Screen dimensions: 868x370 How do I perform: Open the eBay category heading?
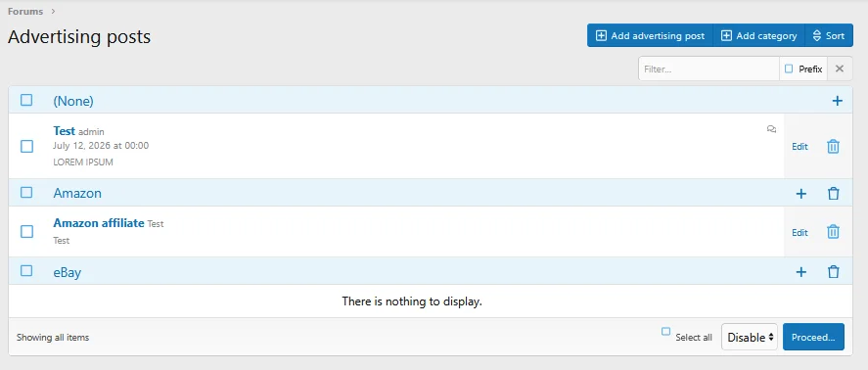(x=67, y=272)
